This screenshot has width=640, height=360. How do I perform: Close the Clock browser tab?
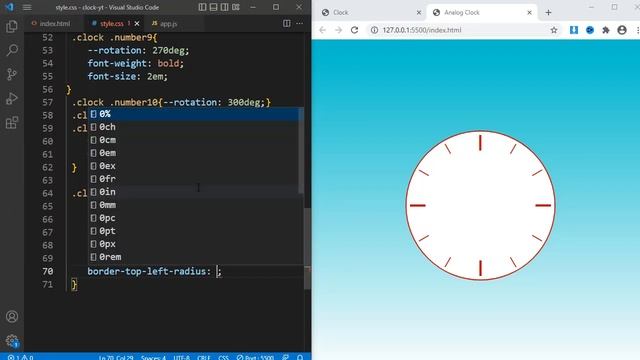pos(419,13)
